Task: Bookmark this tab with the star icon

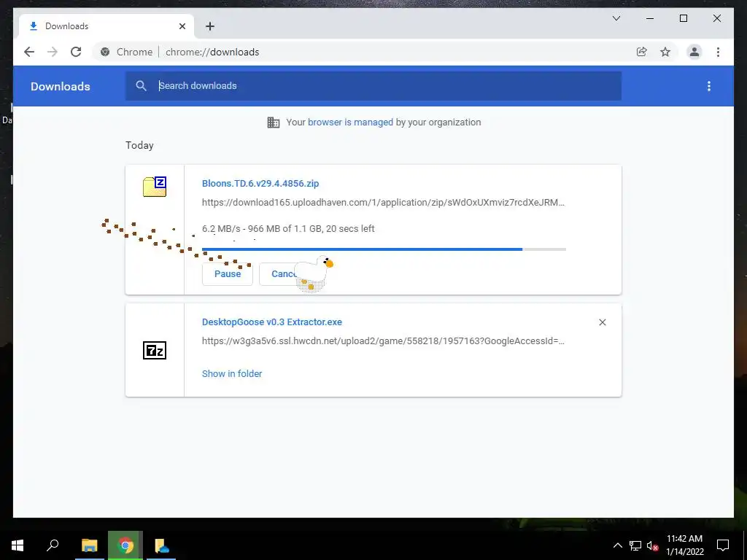Action: click(665, 52)
